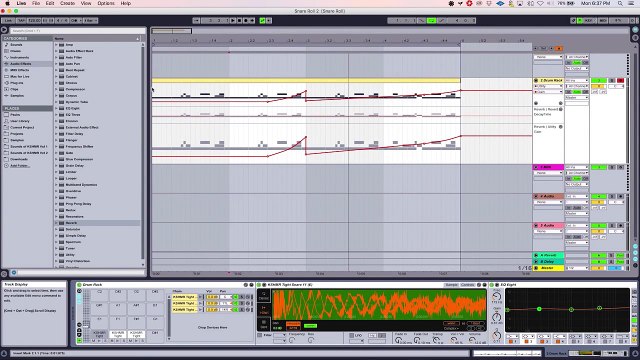Toggle the metronome button
Screen dimensions: 640x360
[x=75, y=20]
